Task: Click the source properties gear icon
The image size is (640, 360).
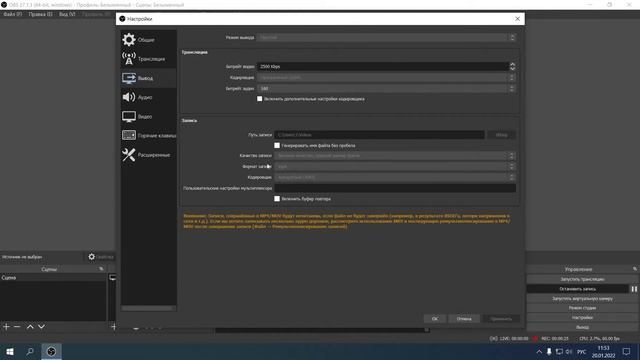Action: [x=91, y=257]
